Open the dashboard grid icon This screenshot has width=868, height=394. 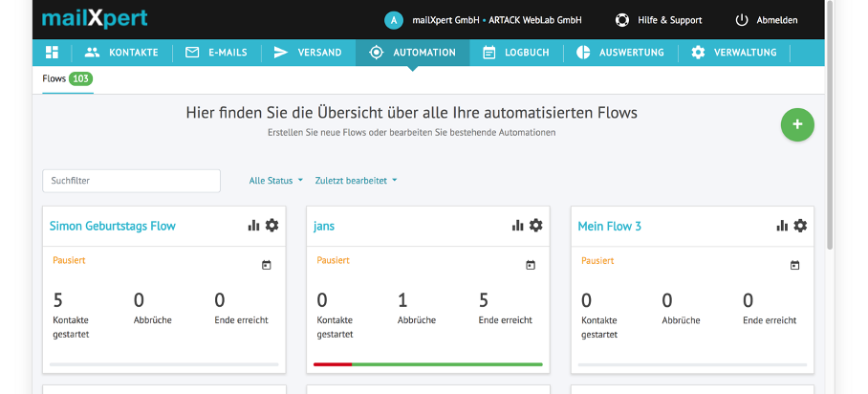pyautogui.click(x=52, y=53)
